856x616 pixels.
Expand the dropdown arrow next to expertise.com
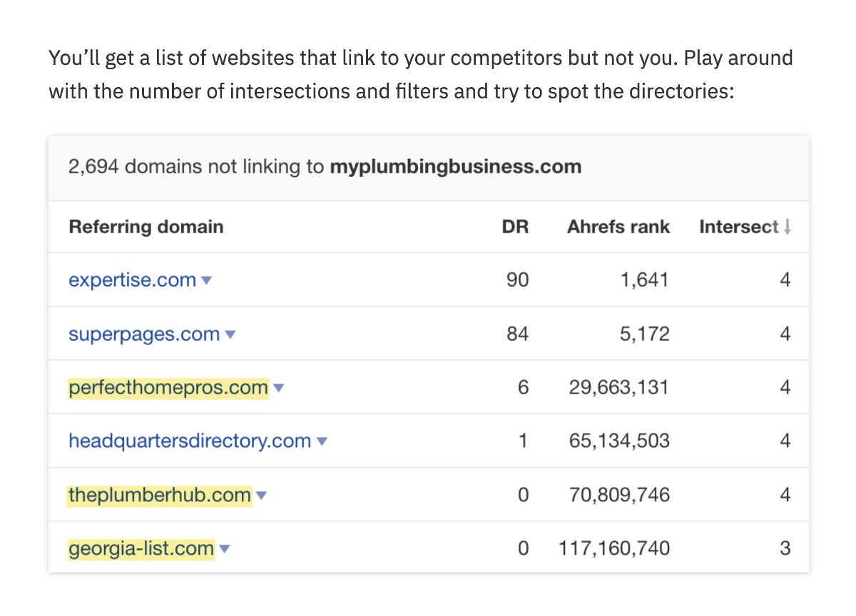[x=206, y=281]
